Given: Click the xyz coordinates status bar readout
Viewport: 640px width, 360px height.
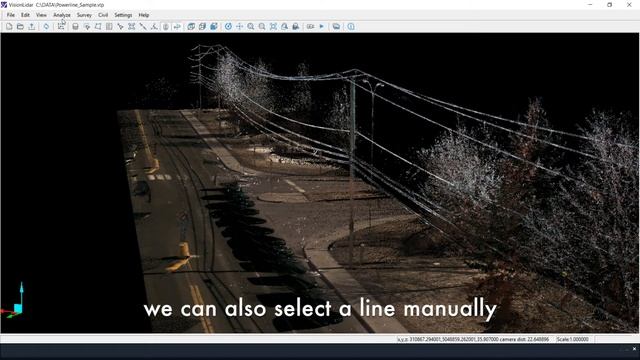Looking at the screenshot, I should (473, 339).
